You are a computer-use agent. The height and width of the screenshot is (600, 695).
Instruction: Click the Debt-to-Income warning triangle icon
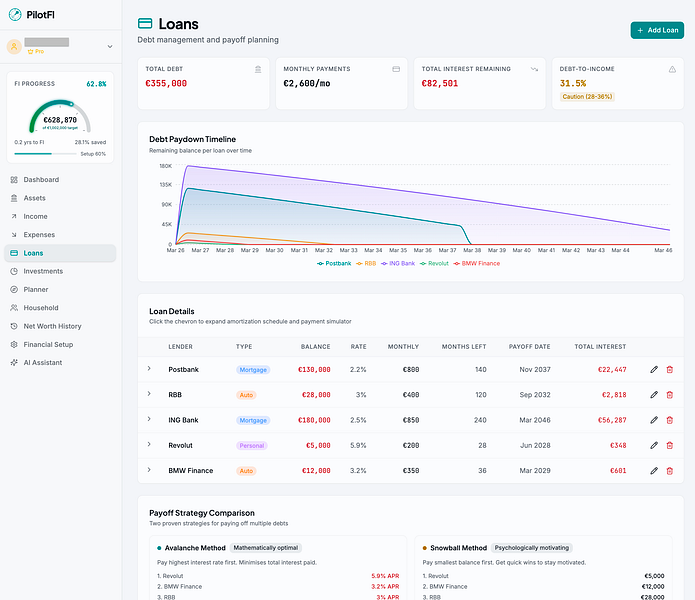pyautogui.click(x=672, y=69)
